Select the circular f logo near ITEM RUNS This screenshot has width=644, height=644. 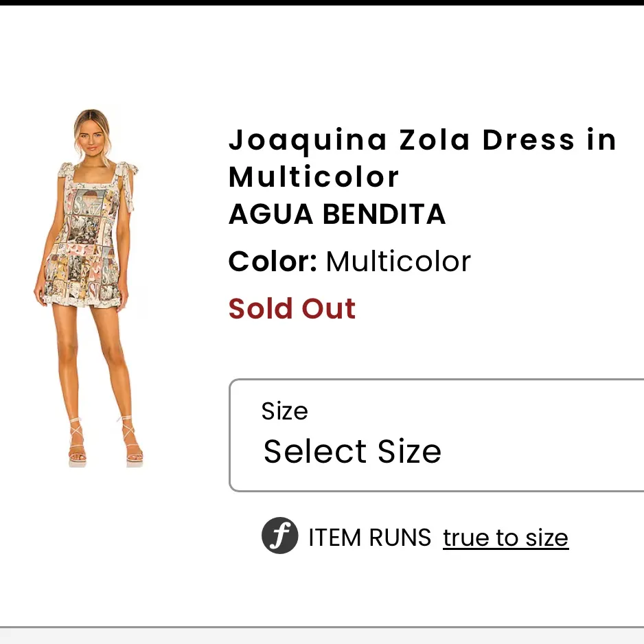click(280, 536)
